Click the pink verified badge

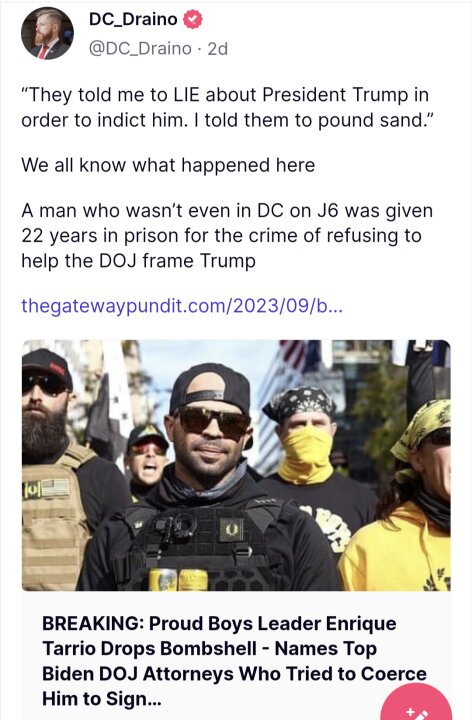tap(193, 19)
